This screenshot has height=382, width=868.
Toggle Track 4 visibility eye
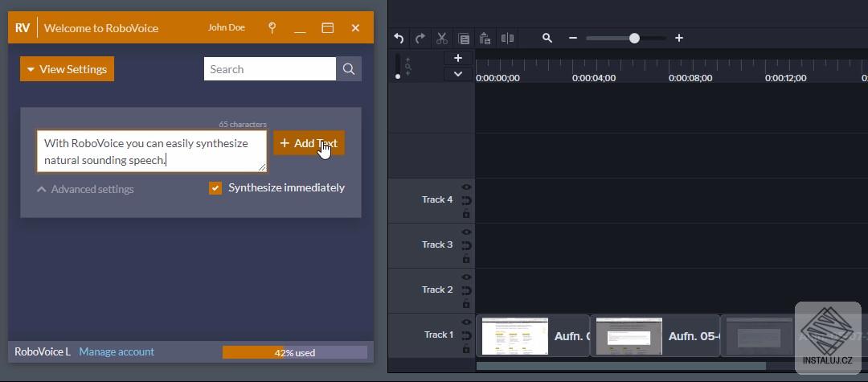tap(466, 187)
